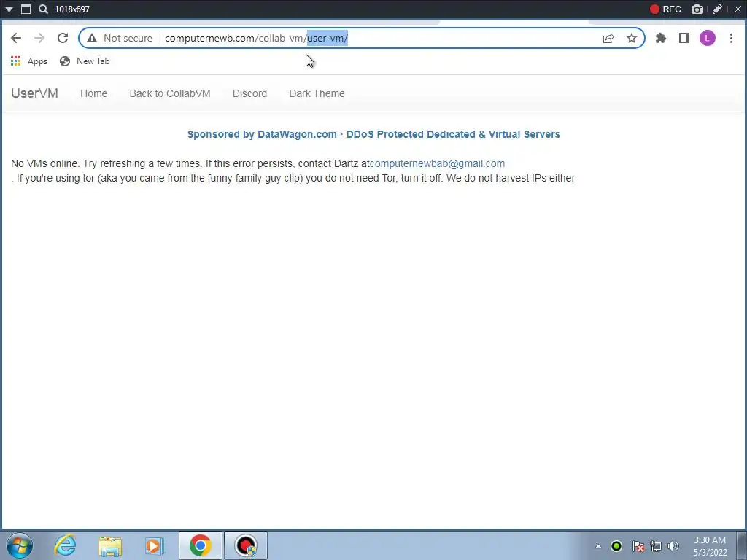
Task: Open the New Tab bookmark
Action: [x=85, y=61]
